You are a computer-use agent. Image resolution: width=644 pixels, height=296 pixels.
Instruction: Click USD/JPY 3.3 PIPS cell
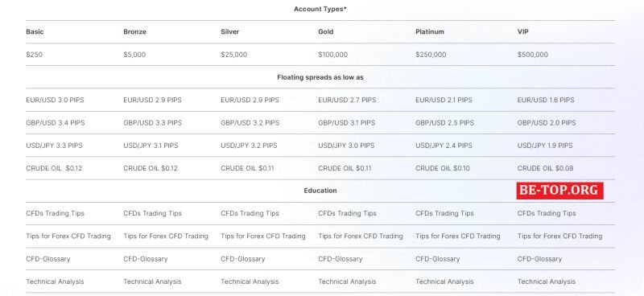[54, 146]
